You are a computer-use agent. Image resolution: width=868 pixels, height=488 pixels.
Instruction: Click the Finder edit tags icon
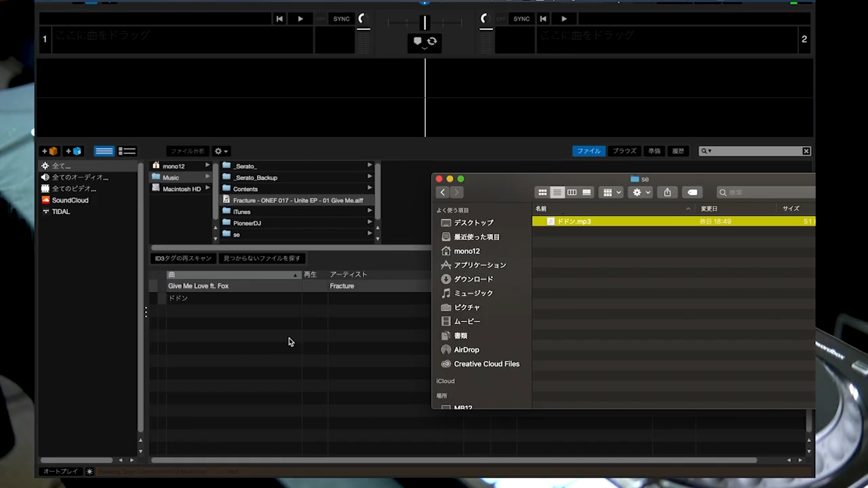692,192
